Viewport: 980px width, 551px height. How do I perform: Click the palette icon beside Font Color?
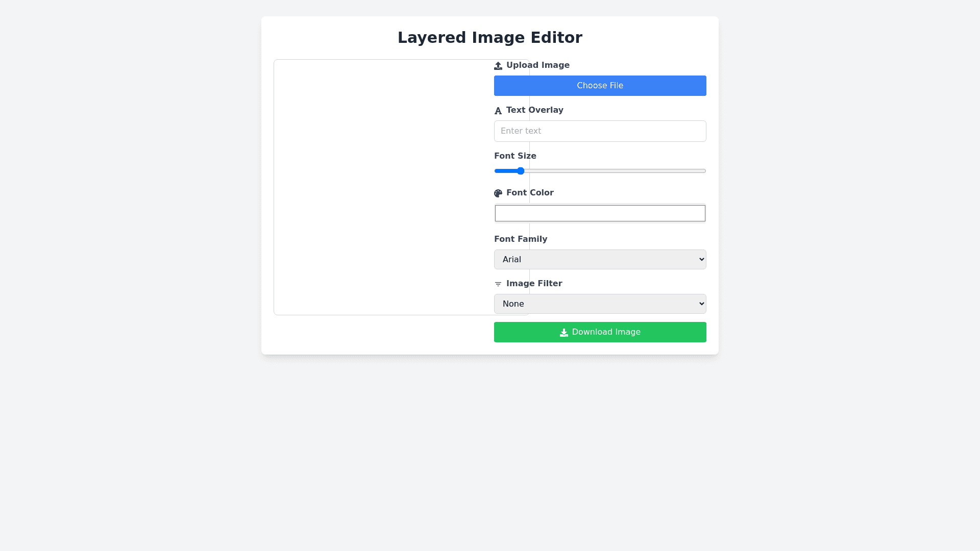click(498, 193)
